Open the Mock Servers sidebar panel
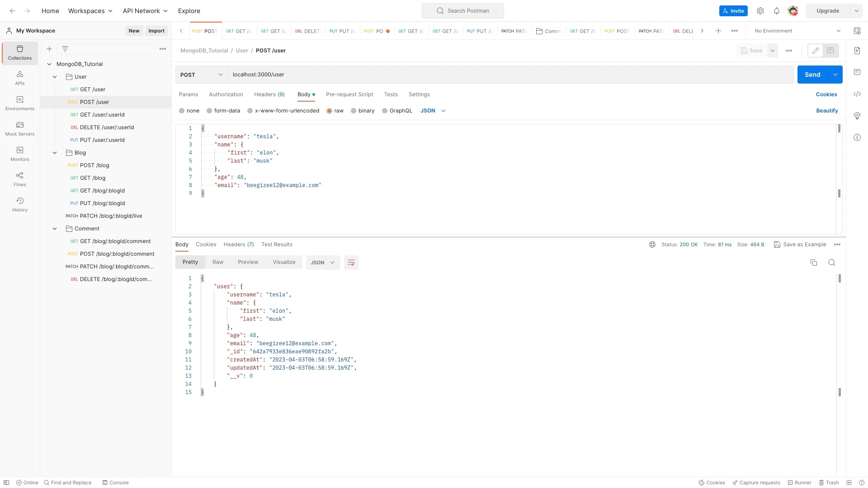Image resolution: width=868 pixels, height=488 pixels. pos(20,129)
